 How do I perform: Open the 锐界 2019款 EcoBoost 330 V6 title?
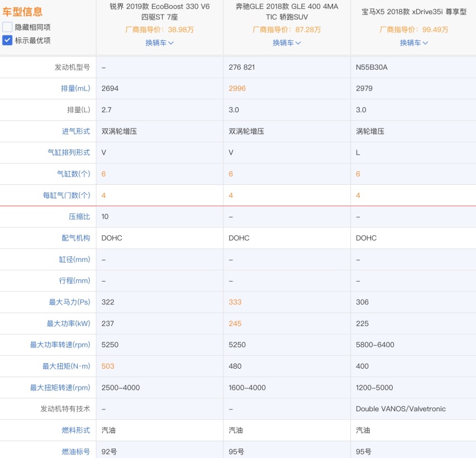point(159,12)
